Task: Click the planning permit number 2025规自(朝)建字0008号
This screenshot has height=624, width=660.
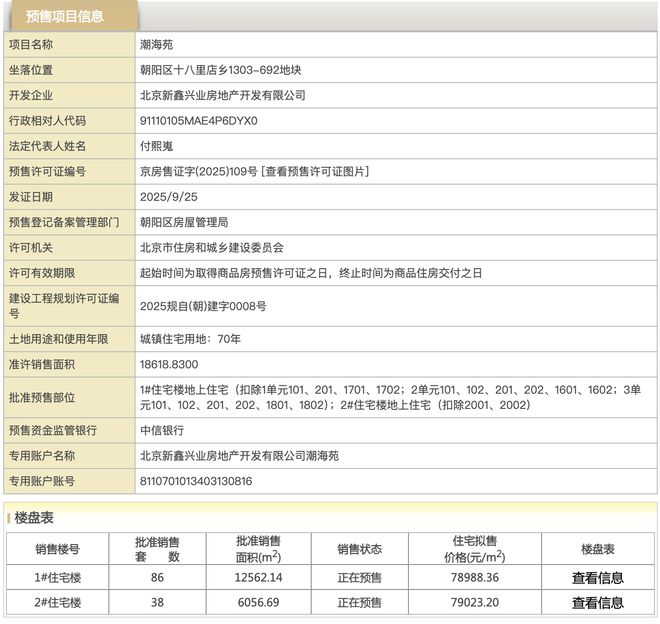Action: (203, 306)
